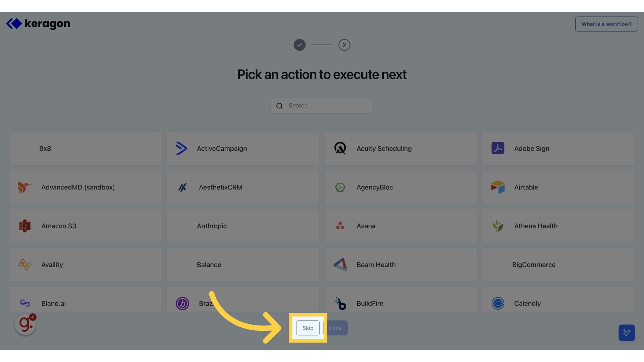Select the Athena Health leaf icon
This screenshot has height=362, width=644.
tap(498, 226)
